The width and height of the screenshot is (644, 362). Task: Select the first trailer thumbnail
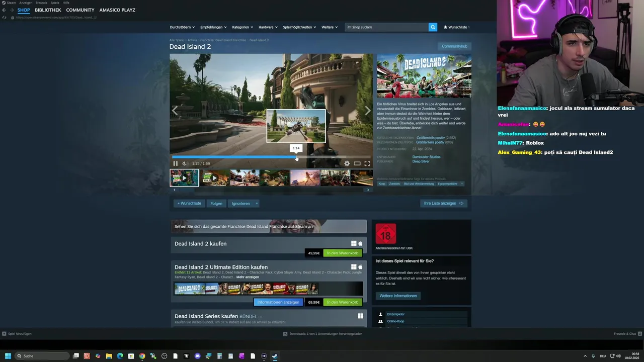pyautogui.click(x=184, y=178)
